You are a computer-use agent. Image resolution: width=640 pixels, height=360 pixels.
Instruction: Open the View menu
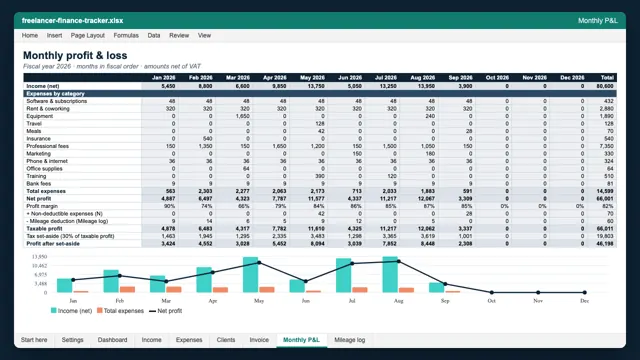(204, 36)
